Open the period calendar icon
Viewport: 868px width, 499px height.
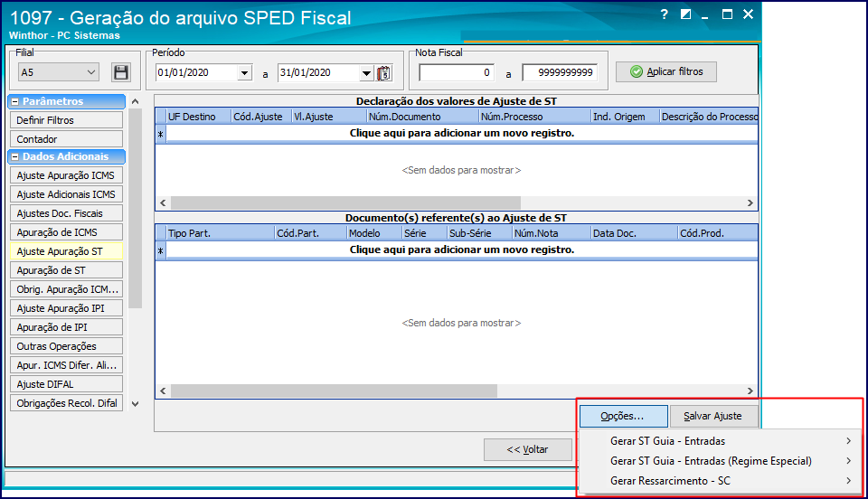384,73
